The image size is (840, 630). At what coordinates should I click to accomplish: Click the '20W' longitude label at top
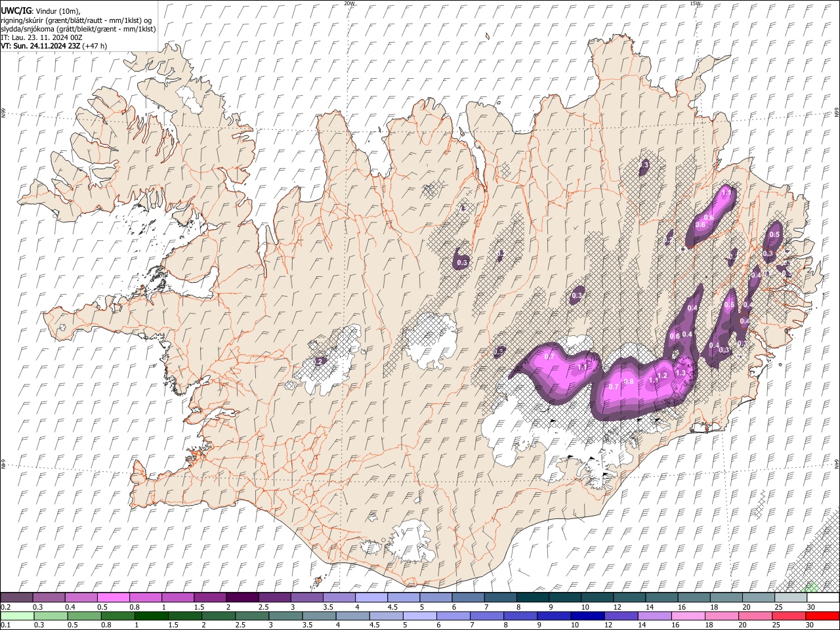tap(349, 3)
